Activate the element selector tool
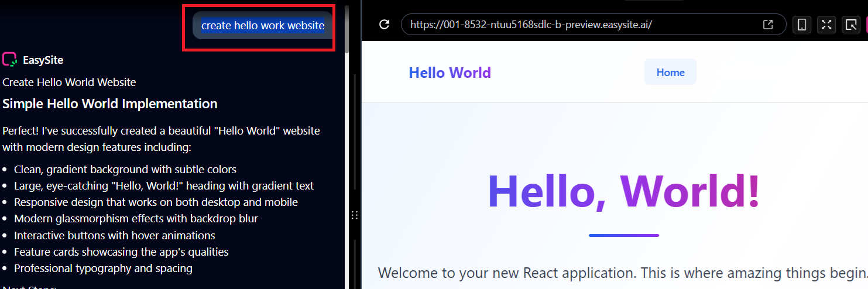Image resolution: width=868 pixels, height=289 pixels. (849, 25)
